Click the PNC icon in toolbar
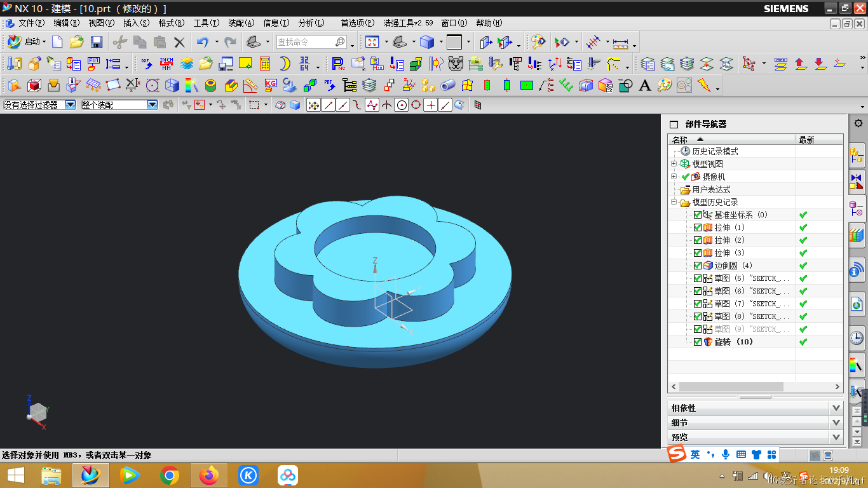868x488 pixels. 339,64
